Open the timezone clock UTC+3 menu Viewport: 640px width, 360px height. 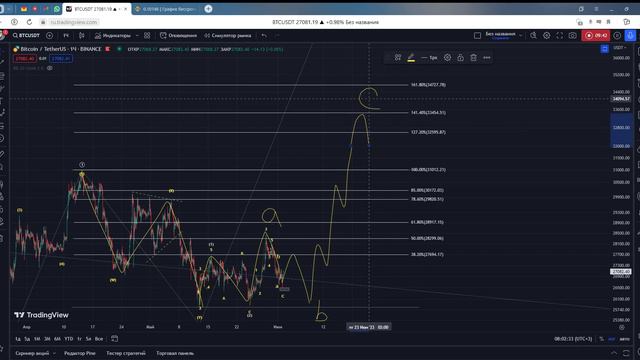[573, 339]
